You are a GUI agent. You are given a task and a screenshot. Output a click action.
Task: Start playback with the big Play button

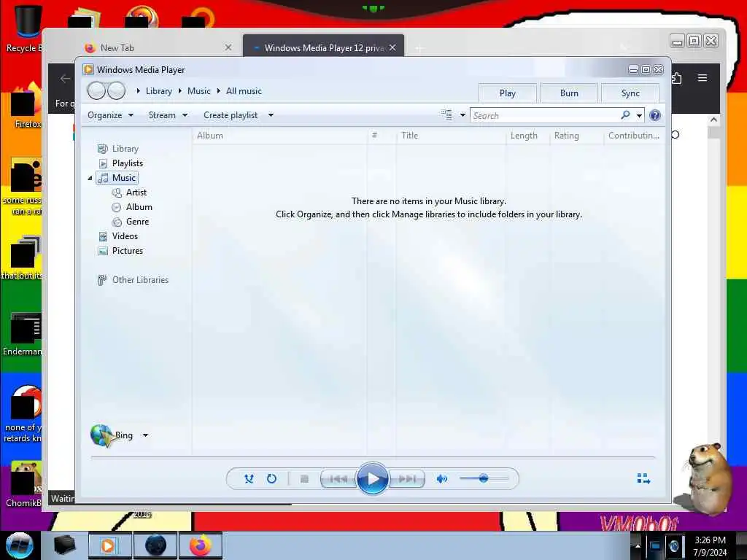pos(372,478)
